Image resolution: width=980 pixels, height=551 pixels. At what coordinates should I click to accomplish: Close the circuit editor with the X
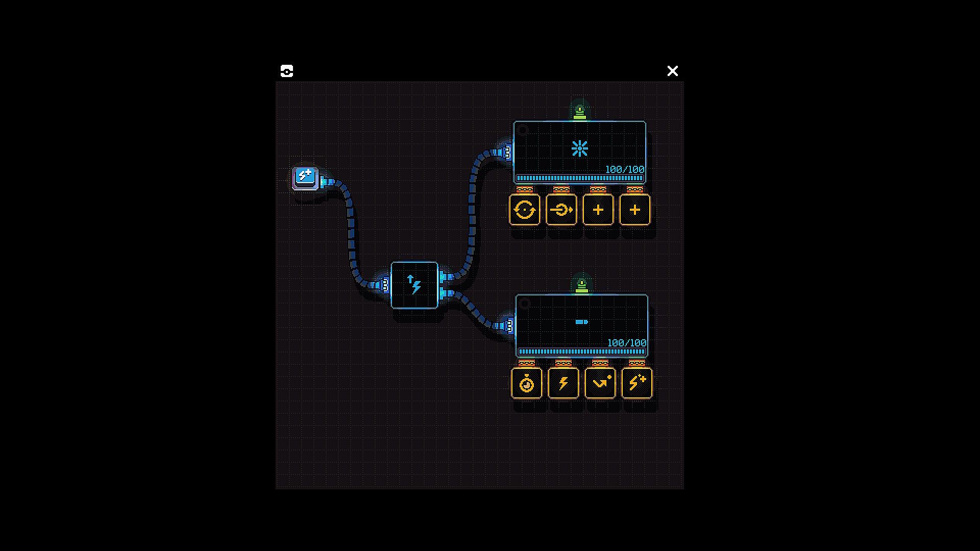click(x=673, y=71)
